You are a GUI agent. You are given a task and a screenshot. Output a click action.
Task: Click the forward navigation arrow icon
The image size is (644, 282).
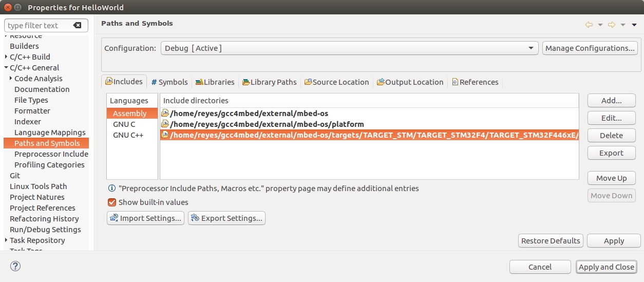(611, 25)
